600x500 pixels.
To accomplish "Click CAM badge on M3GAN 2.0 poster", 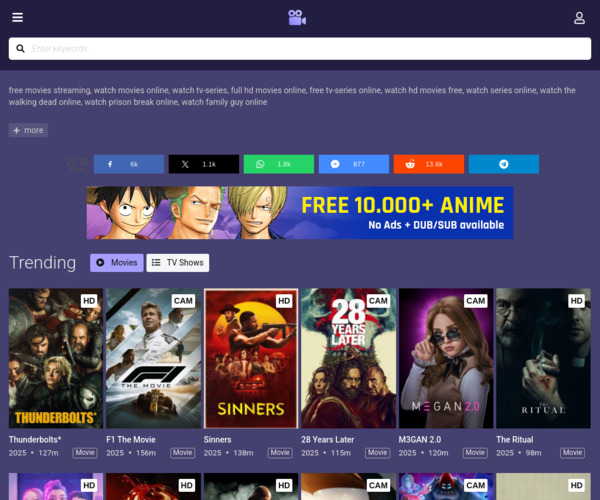I will [x=476, y=301].
